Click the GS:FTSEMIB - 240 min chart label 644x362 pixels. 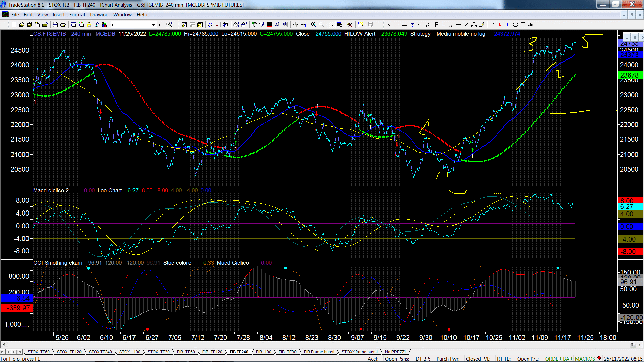62,34
